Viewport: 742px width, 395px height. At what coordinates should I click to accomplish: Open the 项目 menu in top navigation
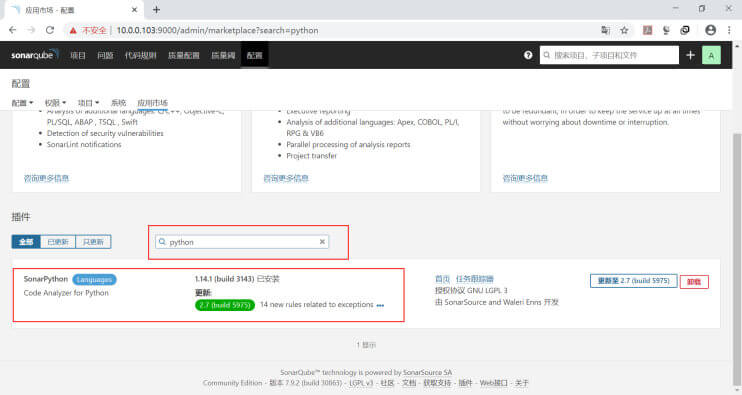pyautogui.click(x=78, y=55)
